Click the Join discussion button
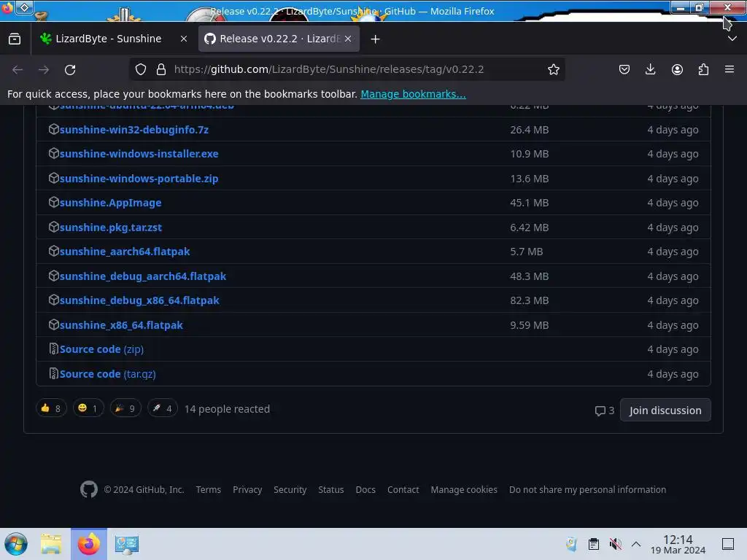 pos(665,411)
